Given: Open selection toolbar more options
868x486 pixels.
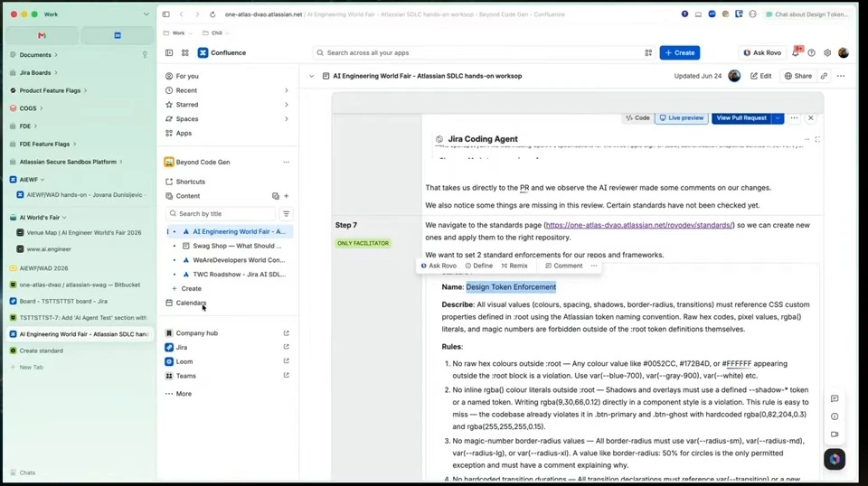Looking at the screenshot, I should click(x=594, y=266).
